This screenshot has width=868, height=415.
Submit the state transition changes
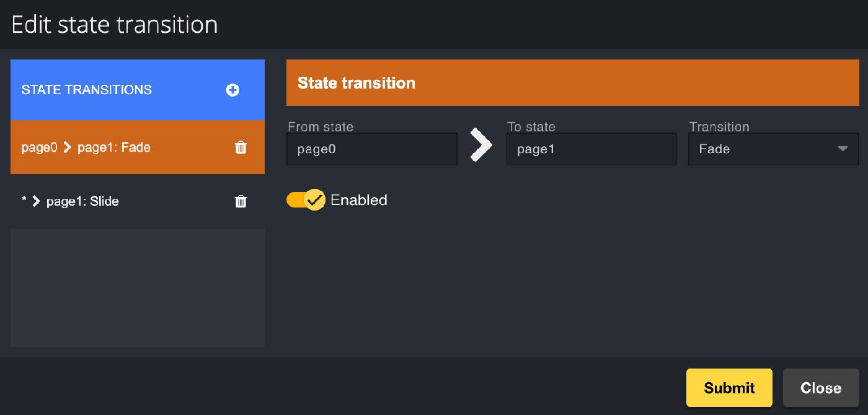coord(729,387)
